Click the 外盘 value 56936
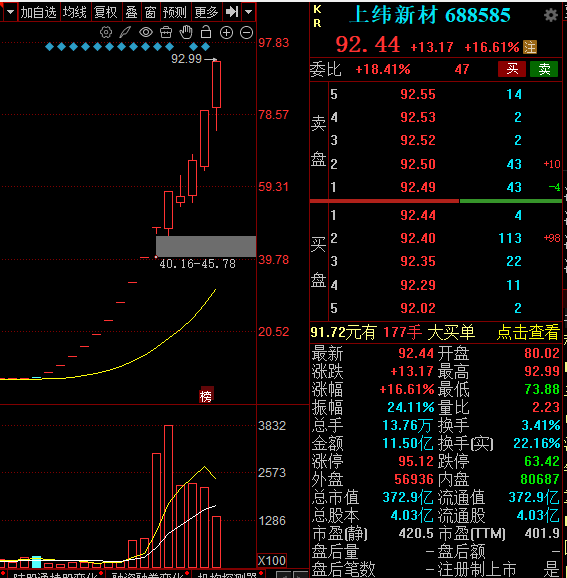The width and height of the screenshot is (567, 578). click(414, 479)
